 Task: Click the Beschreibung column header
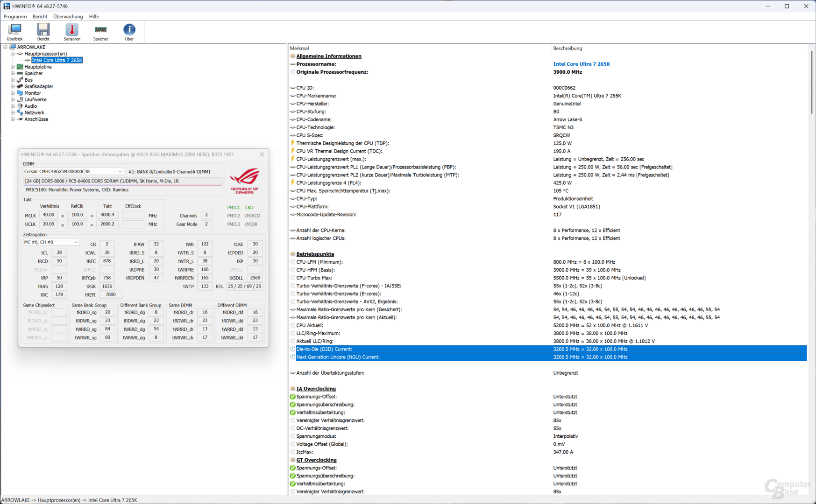click(x=568, y=48)
